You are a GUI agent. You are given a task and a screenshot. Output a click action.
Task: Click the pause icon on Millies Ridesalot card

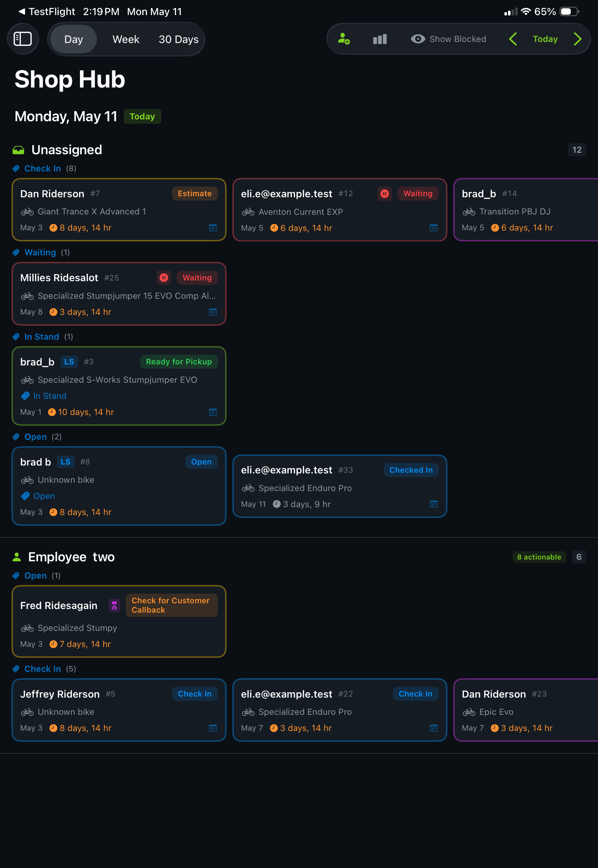point(164,278)
